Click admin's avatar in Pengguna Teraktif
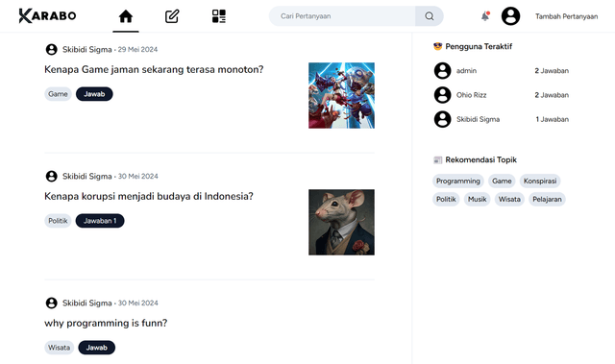The width and height of the screenshot is (615, 364). point(442,70)
